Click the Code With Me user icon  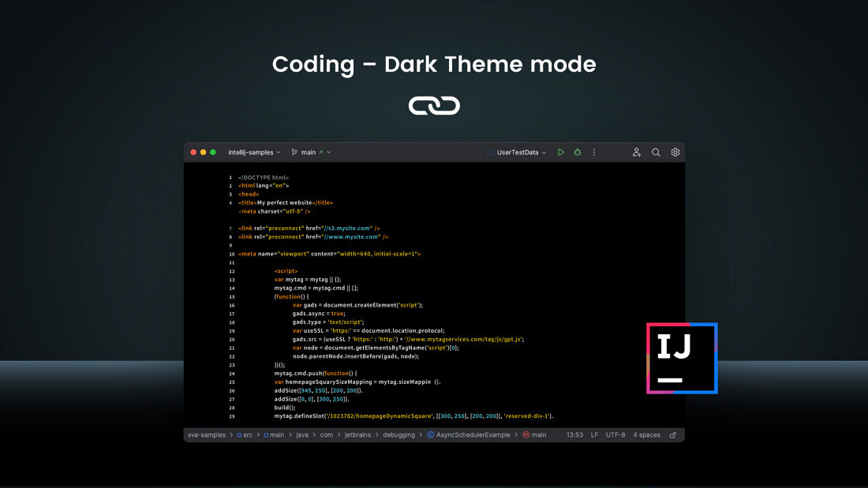(x=637, y=152)
